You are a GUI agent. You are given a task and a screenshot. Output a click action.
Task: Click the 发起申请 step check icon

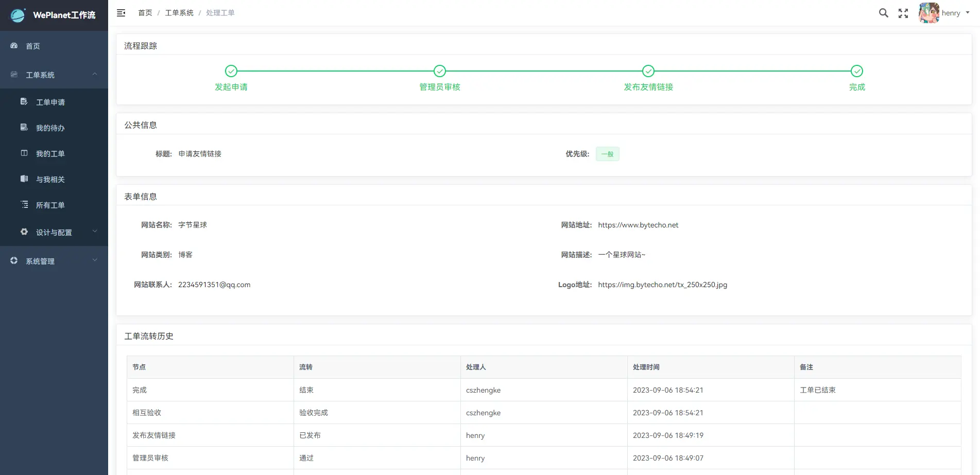(231, 71)
